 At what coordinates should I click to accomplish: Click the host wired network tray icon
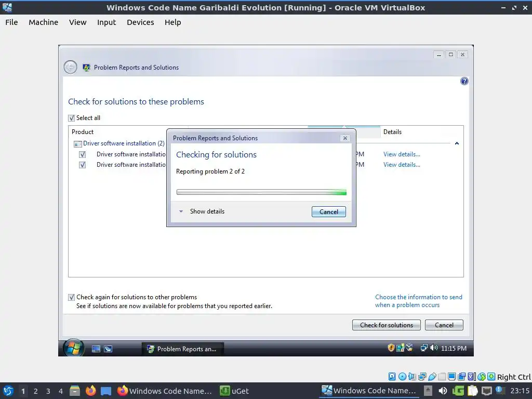coord(486,391)
